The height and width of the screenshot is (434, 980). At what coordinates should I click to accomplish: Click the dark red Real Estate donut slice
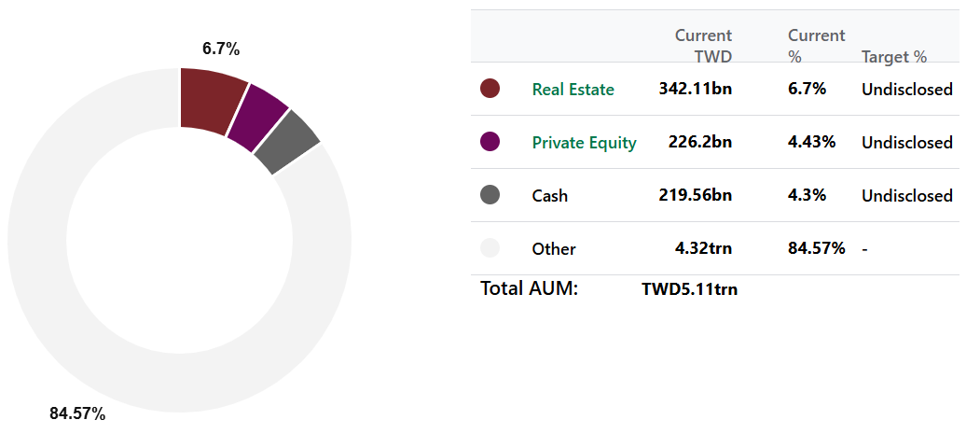[x=210, y=100]
